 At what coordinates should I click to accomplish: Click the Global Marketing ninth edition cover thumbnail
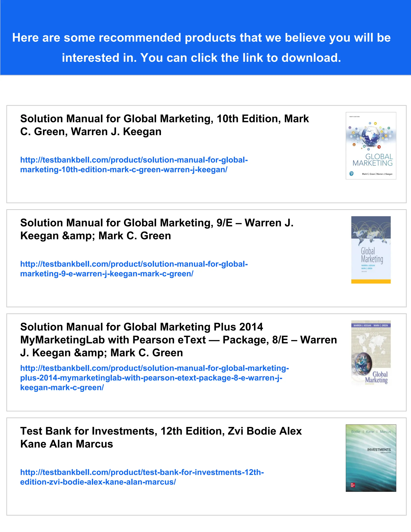point(371,250)
